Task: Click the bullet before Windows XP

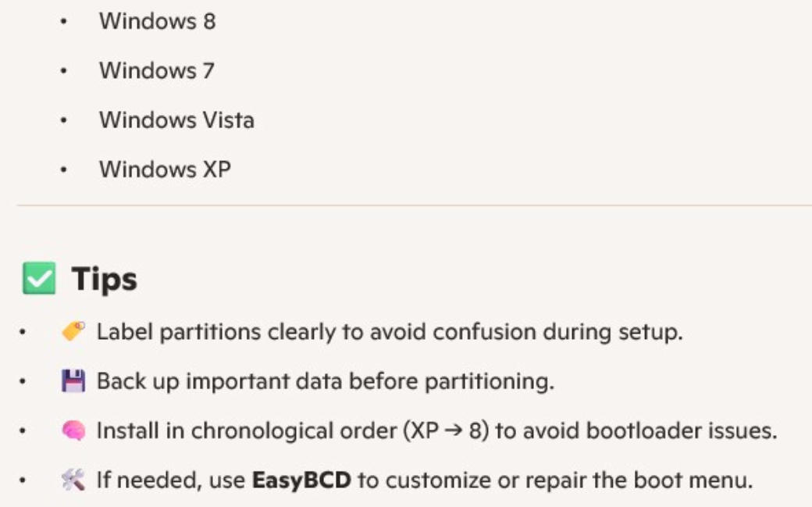Action: 65,170
